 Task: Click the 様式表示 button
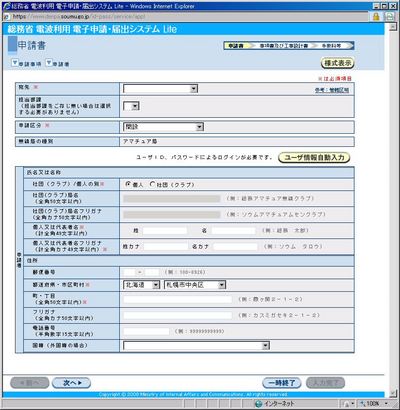[338, 63]
